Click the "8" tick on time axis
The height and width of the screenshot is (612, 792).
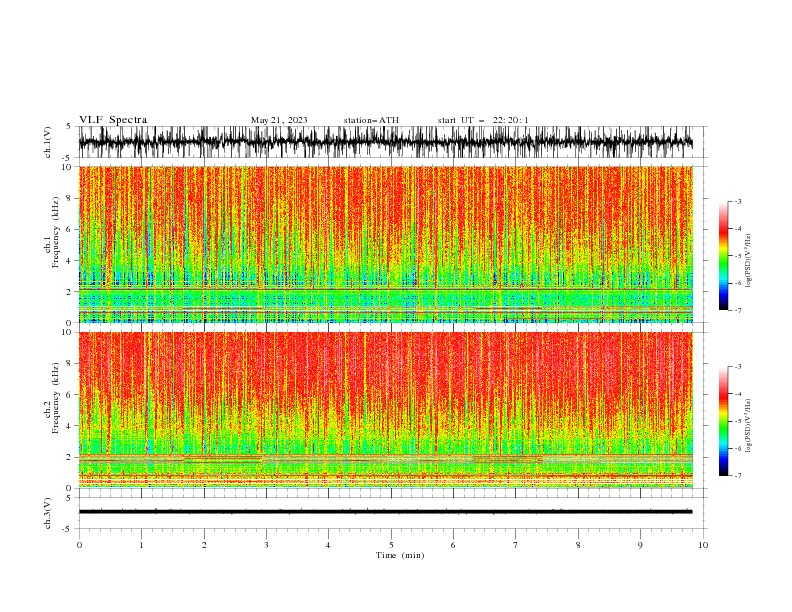tap(578, 545)
